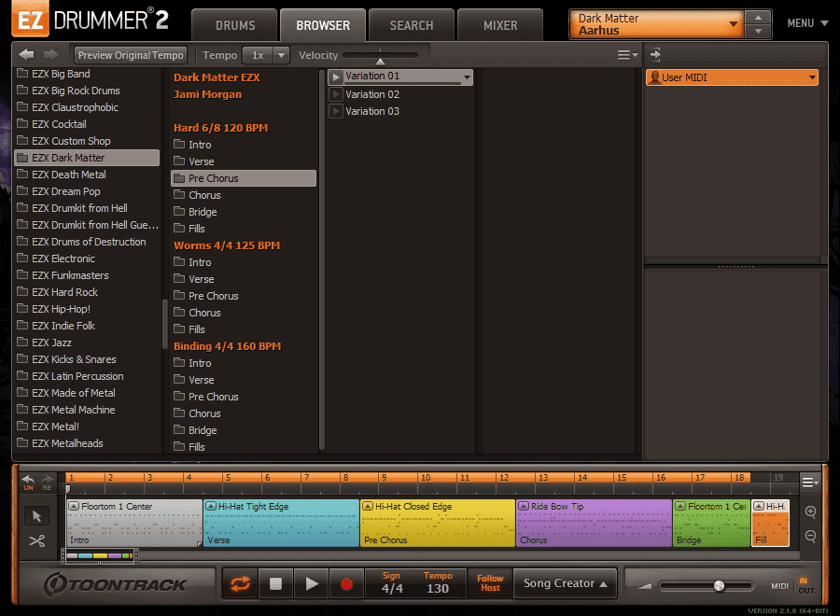Start recording with the red button
This screenshot has height=616, width=840.
[x=346, y=583]
